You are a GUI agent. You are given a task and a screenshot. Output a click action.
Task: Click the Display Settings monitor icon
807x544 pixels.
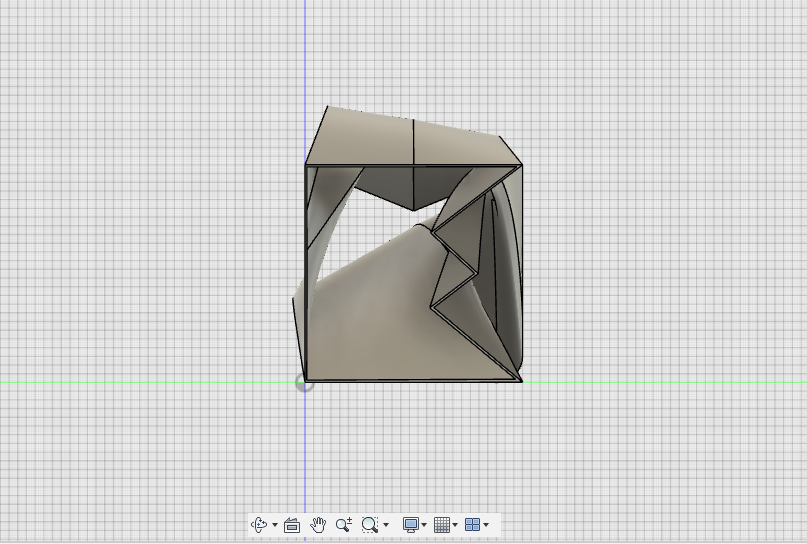pyautogui.click(x=411, y=525)
